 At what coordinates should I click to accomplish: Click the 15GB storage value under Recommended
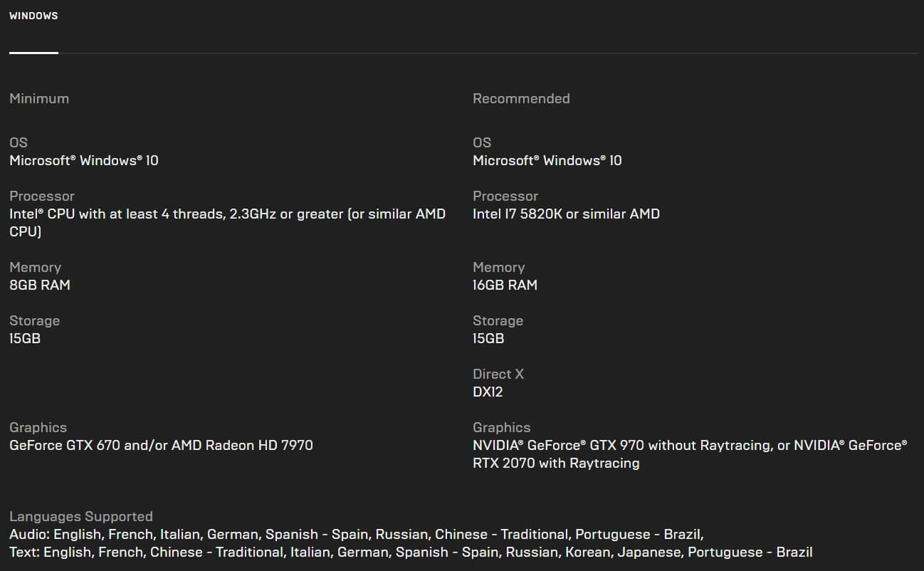click(x=488, y=338)
